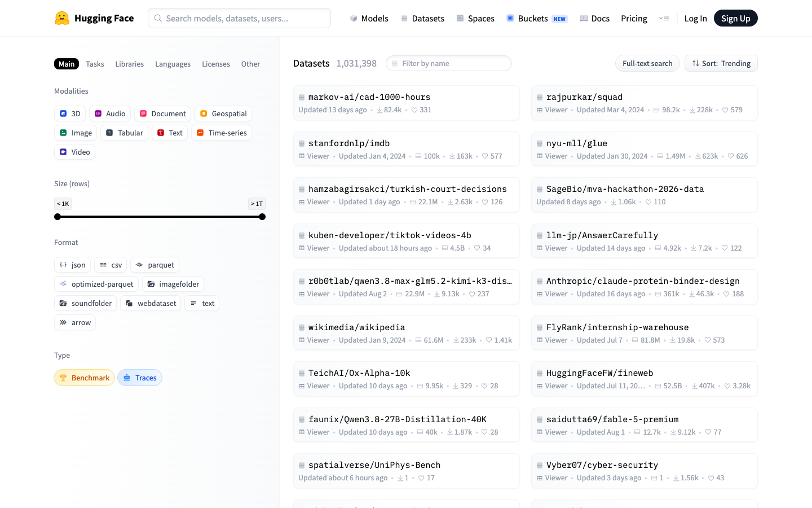Click the search magnifier icon
The height and width of the screenshot is (508, 812).
(158, 18)
